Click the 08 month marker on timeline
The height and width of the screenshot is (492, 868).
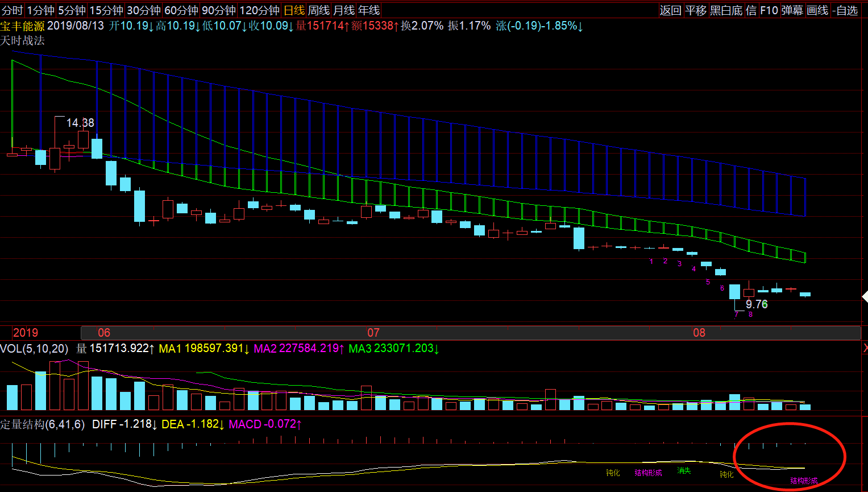pos(699,333)
